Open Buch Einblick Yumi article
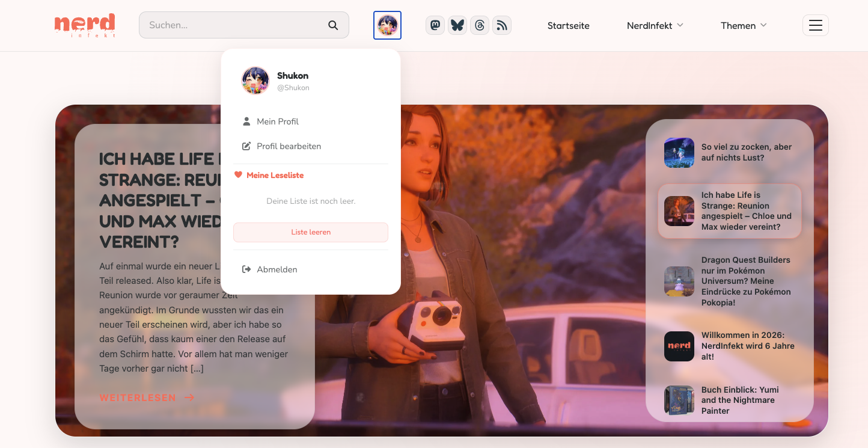 [x=740, y=400]
